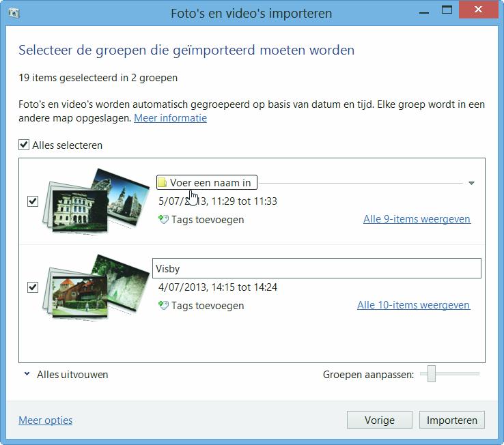This screenshot has height=445, width=504.
Task: Click the tag icon in the 5/07/2013 group
Action: click(x=163, y=220)
